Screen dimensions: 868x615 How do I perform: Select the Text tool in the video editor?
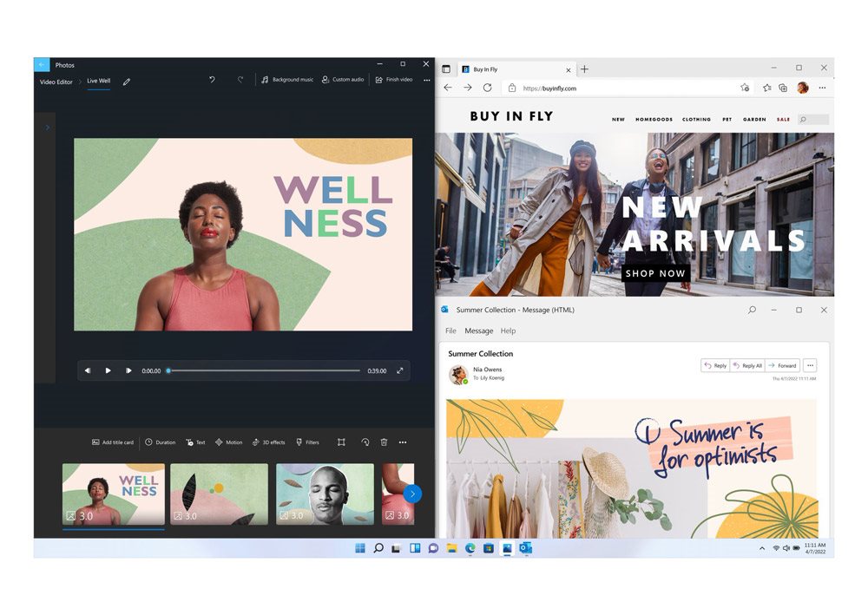click(198, 442)
